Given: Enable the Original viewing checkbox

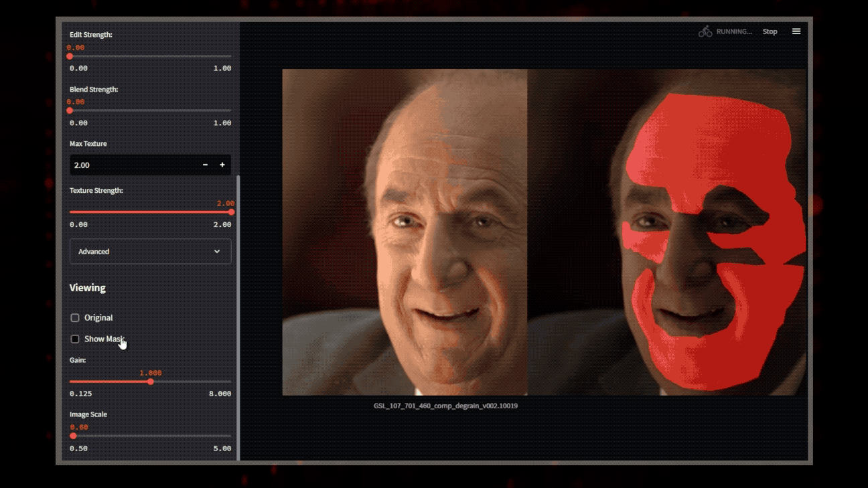Looking at the screenshot, I should coord(74,317).
